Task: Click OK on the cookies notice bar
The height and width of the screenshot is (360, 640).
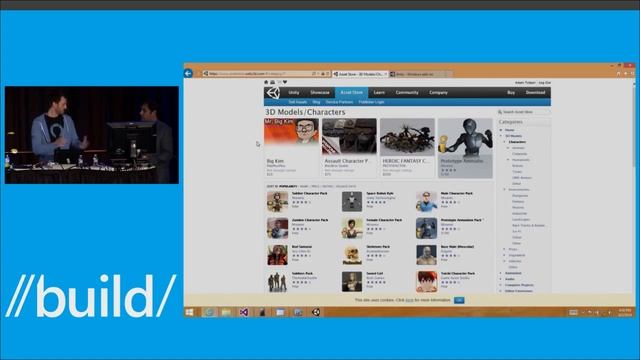Action: pos(459,300)
